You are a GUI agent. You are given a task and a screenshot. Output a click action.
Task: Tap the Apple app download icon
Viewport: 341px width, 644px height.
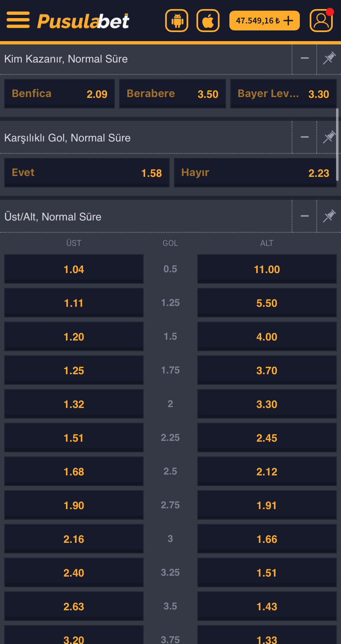[x=208, y=21]
